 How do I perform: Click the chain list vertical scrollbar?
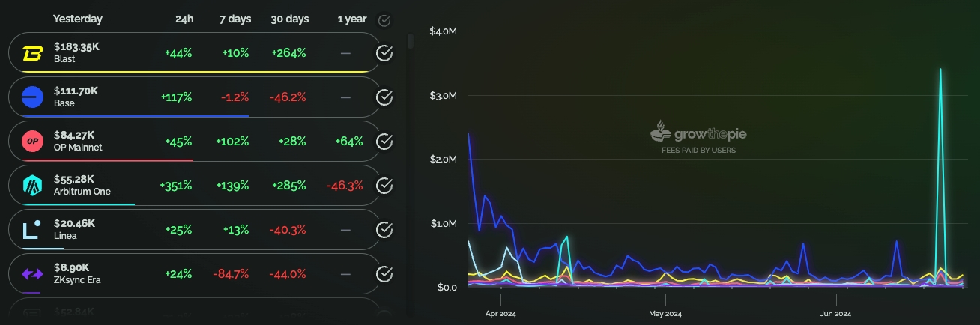(x=410, y=41)
